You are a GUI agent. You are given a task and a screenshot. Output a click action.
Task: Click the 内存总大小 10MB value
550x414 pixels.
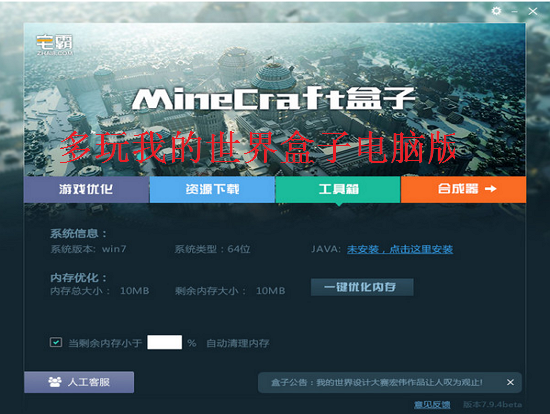coord(135,291)
